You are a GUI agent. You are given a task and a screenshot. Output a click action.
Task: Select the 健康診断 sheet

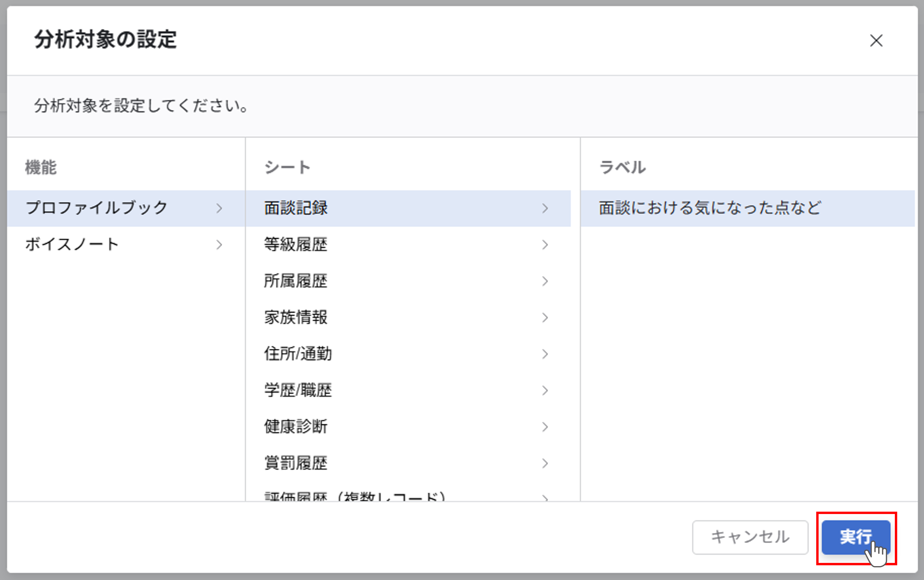tap(295, 427)
